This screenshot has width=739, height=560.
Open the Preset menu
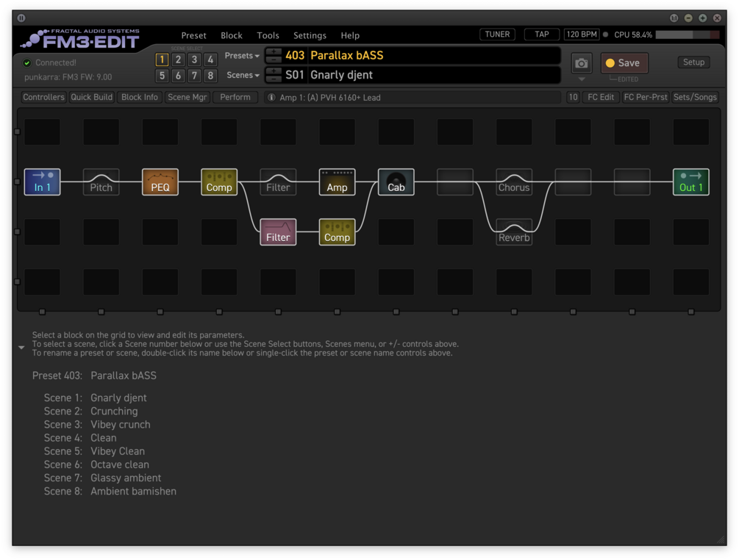193,35
